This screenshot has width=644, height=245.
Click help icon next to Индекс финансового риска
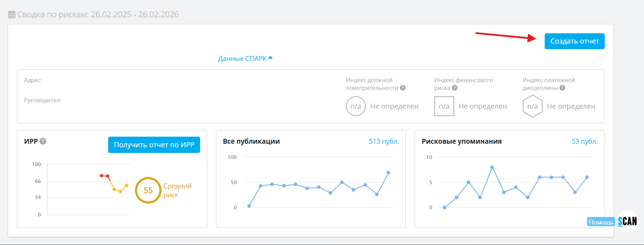(x=455, y=88)
